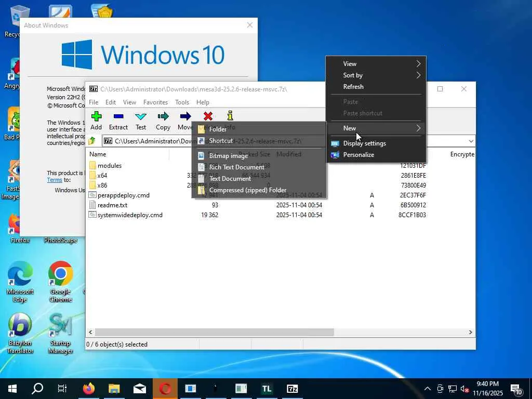Go up one level with the folder-up icon
This screenshot has height=399, width=532.
click(92, 141)
